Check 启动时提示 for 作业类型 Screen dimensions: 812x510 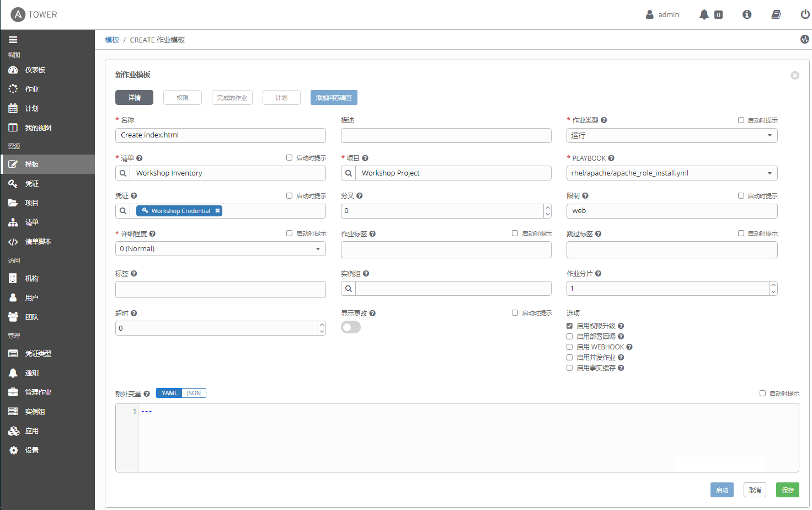pyautogui.click(x=741, y=120)
